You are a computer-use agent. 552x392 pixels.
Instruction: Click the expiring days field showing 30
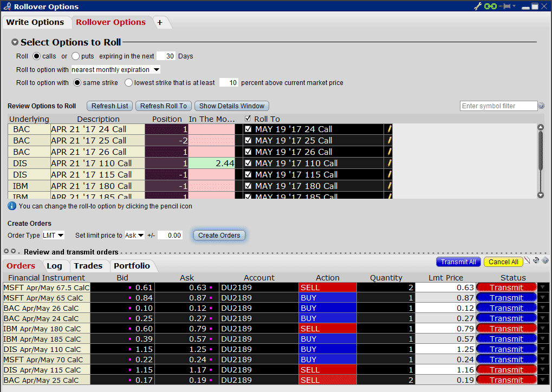point(166,56)
